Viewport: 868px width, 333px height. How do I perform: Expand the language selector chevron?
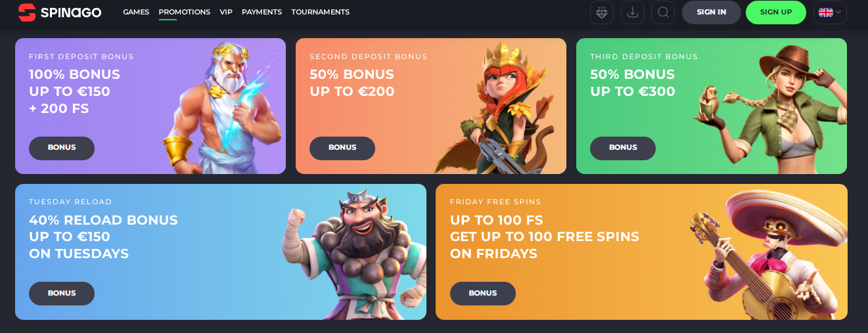point(838,12)
